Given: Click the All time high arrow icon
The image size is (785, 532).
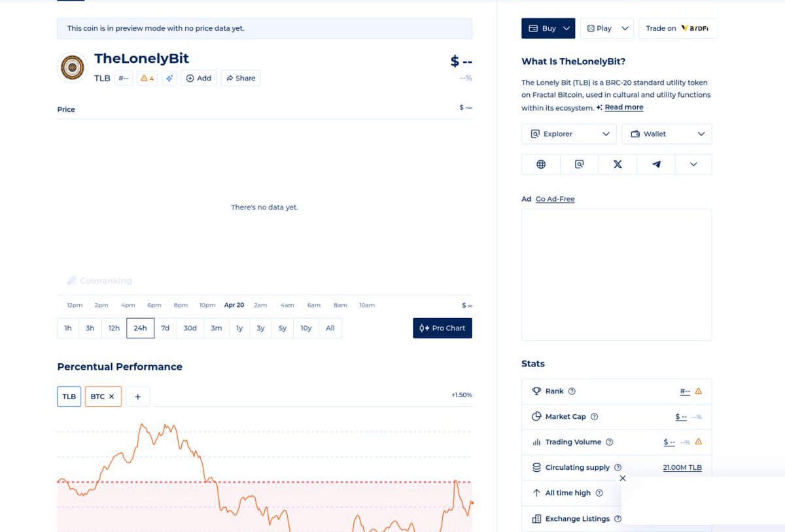Looking at the screenshot, I should click(536, 493).
